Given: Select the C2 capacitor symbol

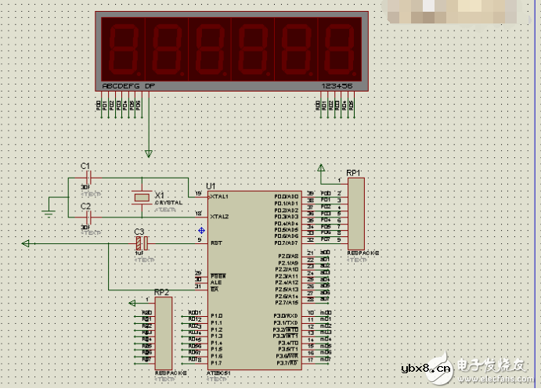Looking at the screenshot, I should point(87,216).
